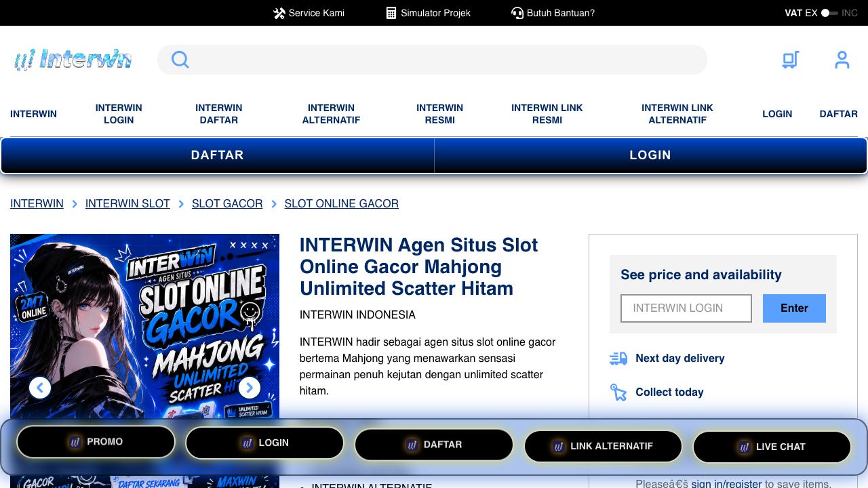
Task: Click the Interwin logo
Action: pyautogui.click(x=73, y=60)
